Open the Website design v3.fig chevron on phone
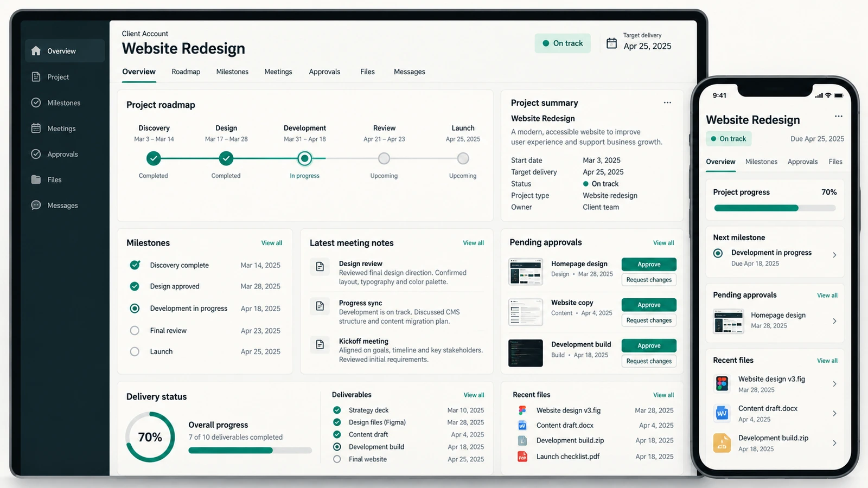 pyautogui.click(x=834, y=384)
